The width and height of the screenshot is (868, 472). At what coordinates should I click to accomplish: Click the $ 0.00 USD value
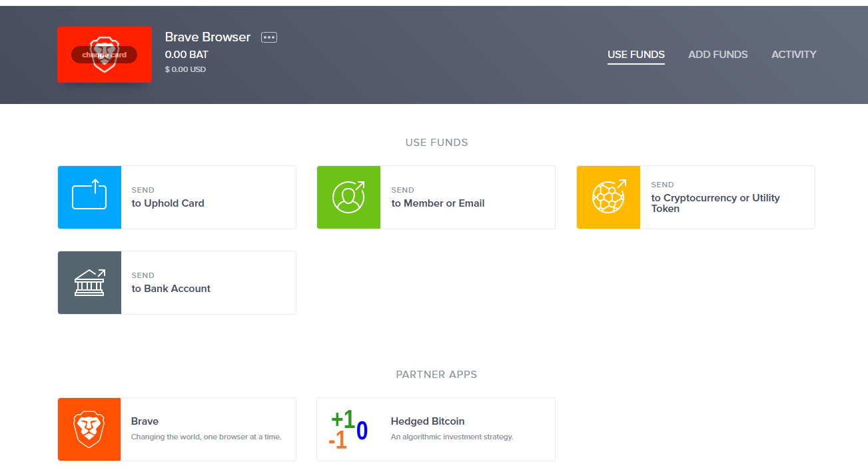(185, 69)
